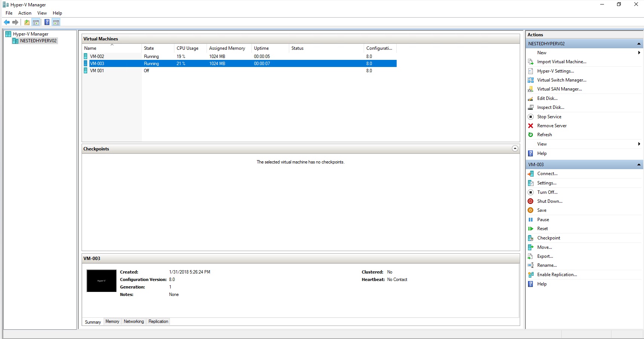This screenshot has width=644, height=339.
Task: Sort by the CPU Usage column header
Action: (x=190, y=48)
